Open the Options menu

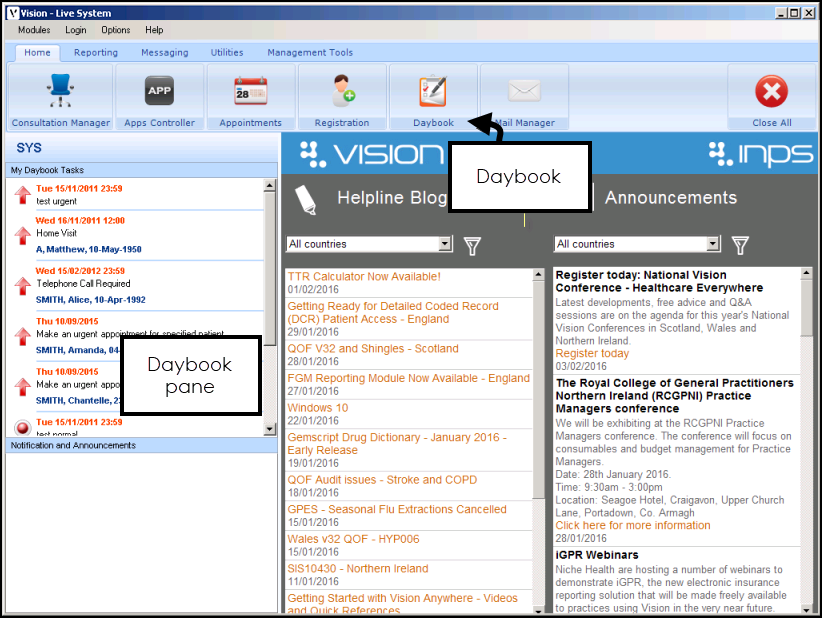[x=116, y=30]
